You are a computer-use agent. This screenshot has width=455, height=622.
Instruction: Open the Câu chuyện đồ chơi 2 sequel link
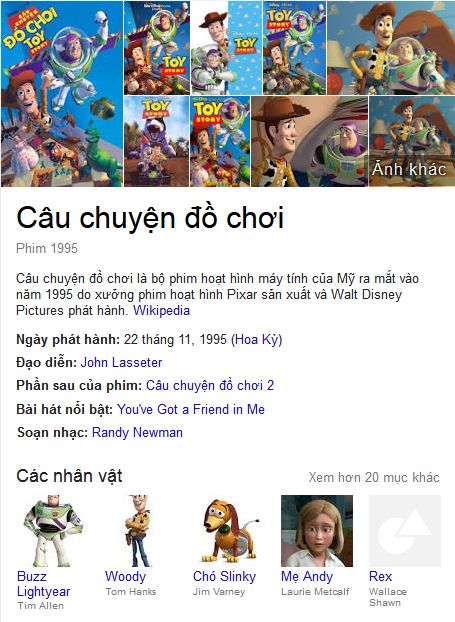point(210,385)
